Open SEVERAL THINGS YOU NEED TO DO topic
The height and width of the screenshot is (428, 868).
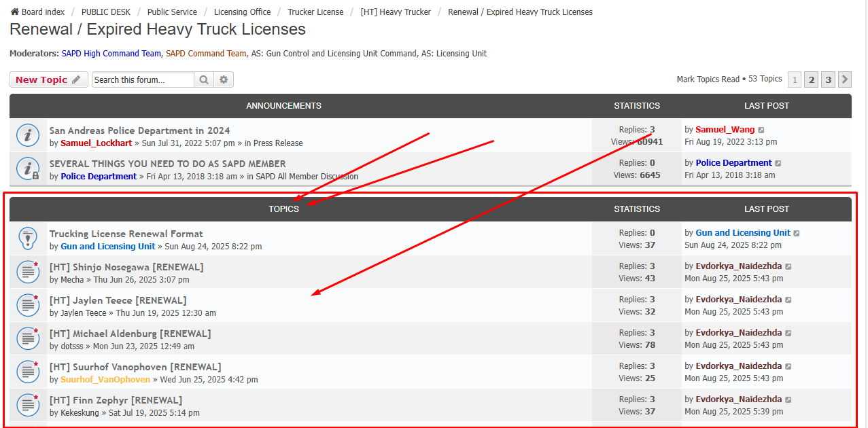(167, 164)
